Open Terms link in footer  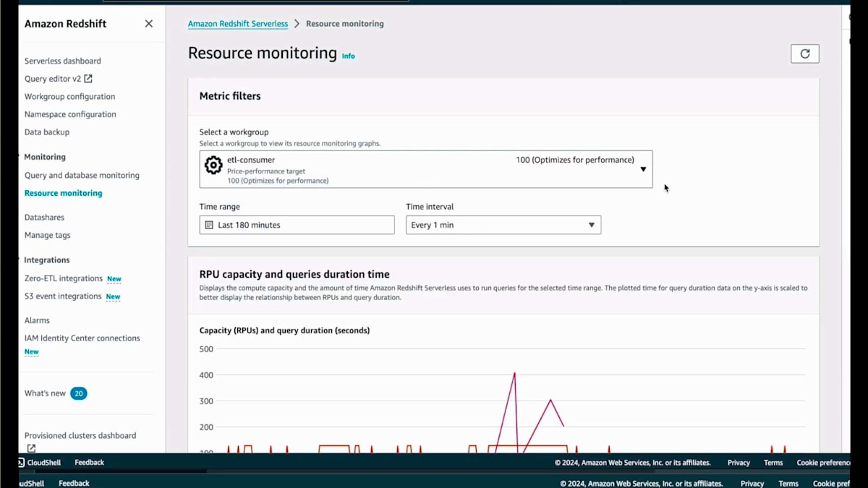[773, 463]
